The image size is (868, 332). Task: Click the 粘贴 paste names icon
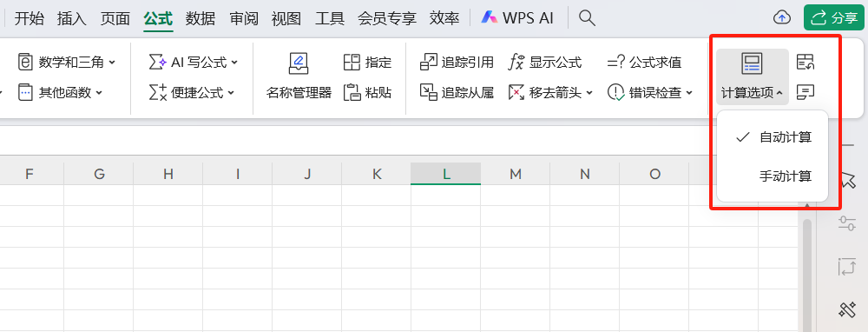coord(352,92)
